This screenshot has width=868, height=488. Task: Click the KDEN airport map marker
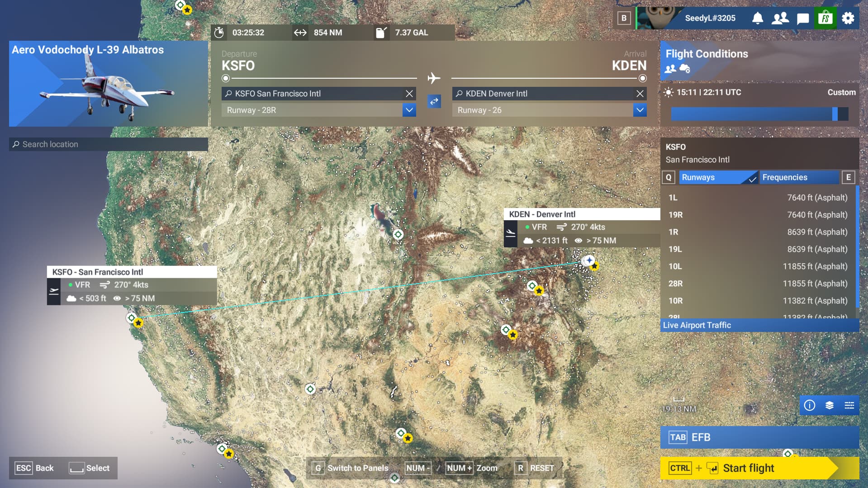(x=588, y=261)
